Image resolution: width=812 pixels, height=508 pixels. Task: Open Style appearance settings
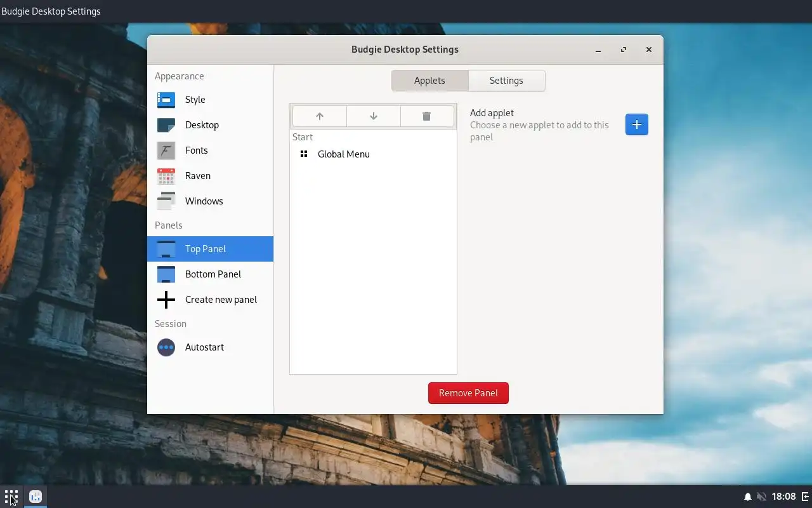[x=210, y=100]
